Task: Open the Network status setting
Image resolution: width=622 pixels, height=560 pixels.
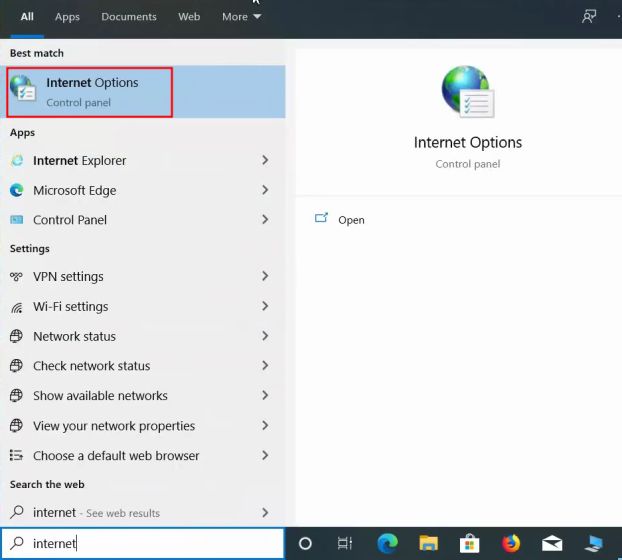Action: click(x=143, y=336)
